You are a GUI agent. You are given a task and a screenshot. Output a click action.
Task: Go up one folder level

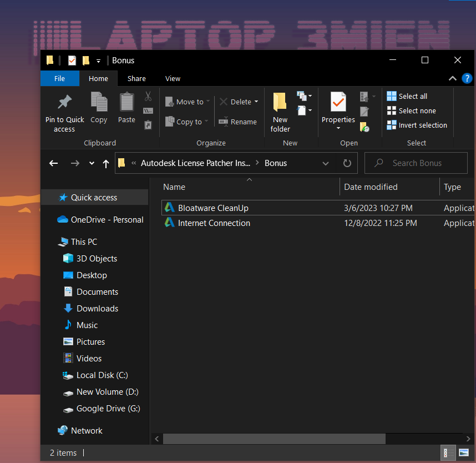pyautogui.click(x=106, y=163)
